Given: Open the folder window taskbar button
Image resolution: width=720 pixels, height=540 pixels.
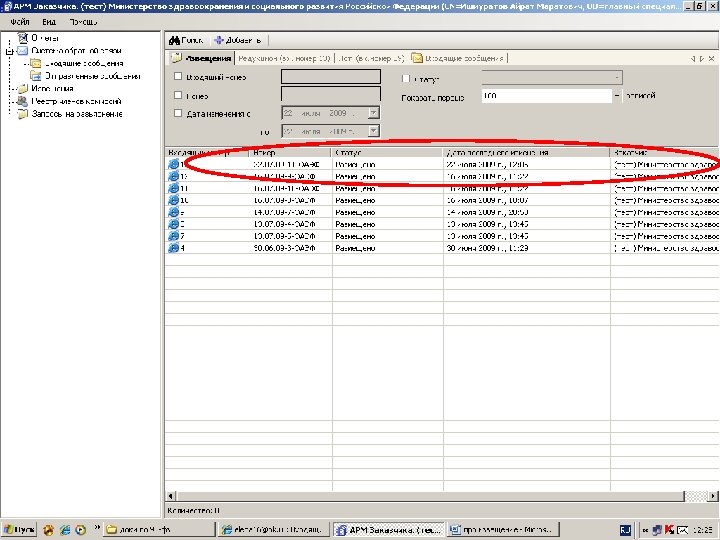Looking at the screenshot, I should coord(158,530).
